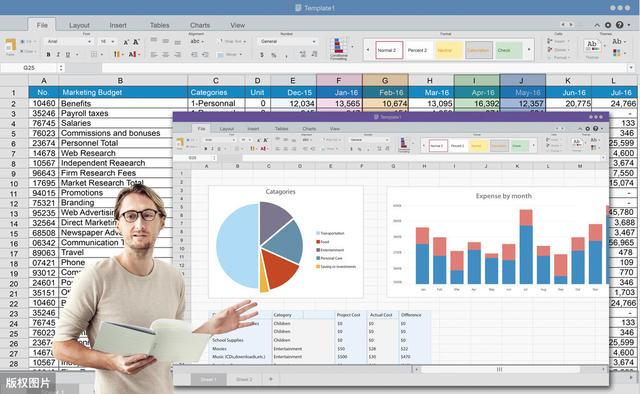Open the Arial font name dropdown
Screen dimensions: 640x394
pos(69,42)
